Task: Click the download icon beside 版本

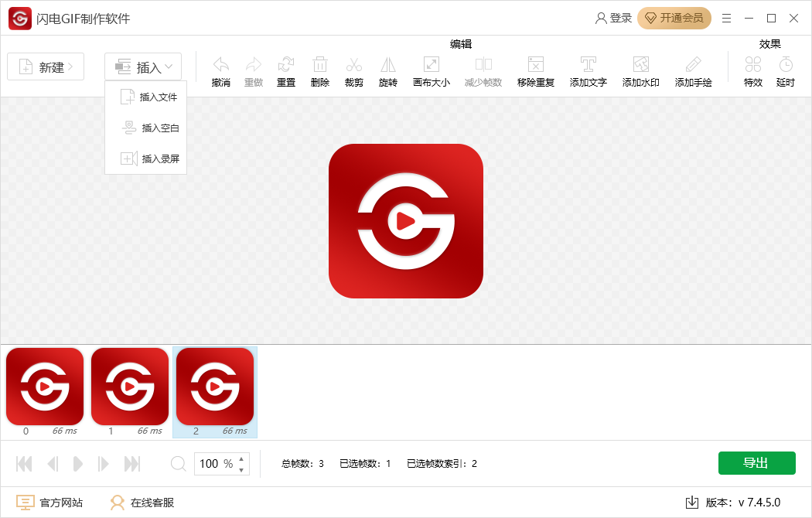Action: (x=692, y=502)
